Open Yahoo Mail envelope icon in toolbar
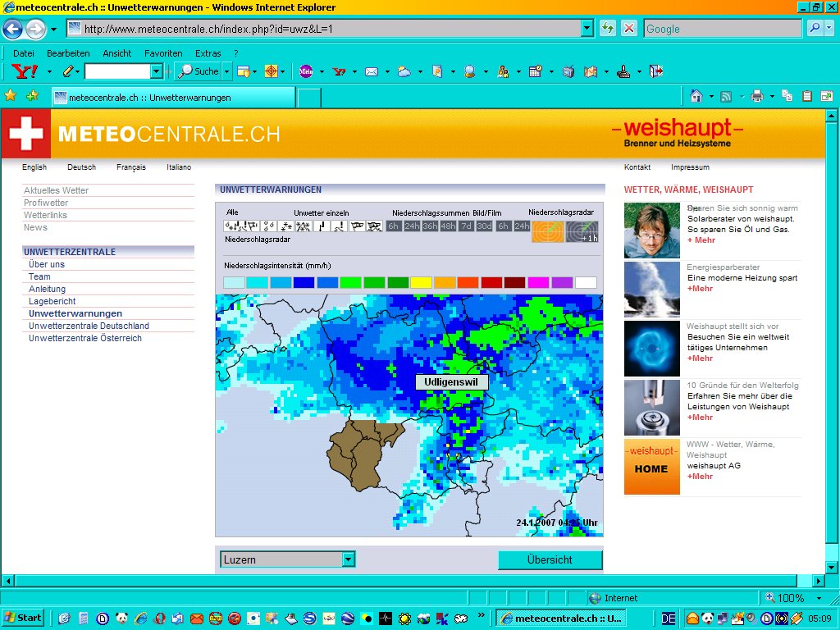 pyautogui.click(x=372, y=71)
